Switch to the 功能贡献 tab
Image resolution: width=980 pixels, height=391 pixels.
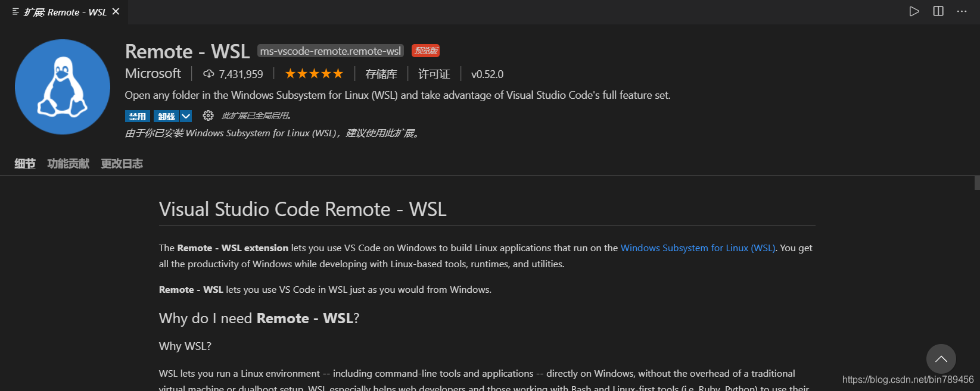(69, 164)
